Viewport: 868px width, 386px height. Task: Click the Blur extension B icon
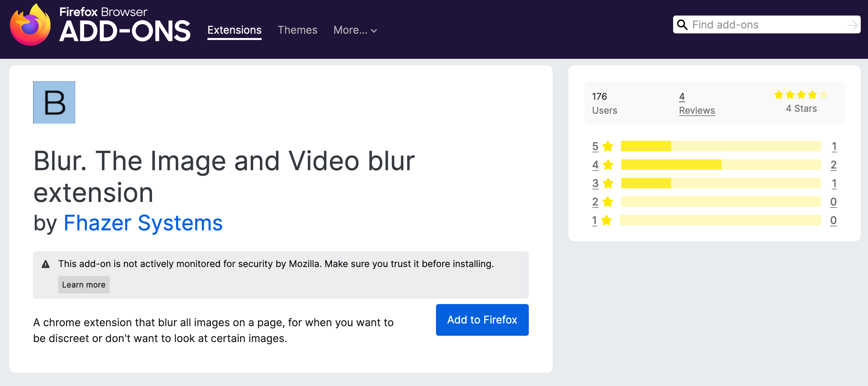click(54, 102)
